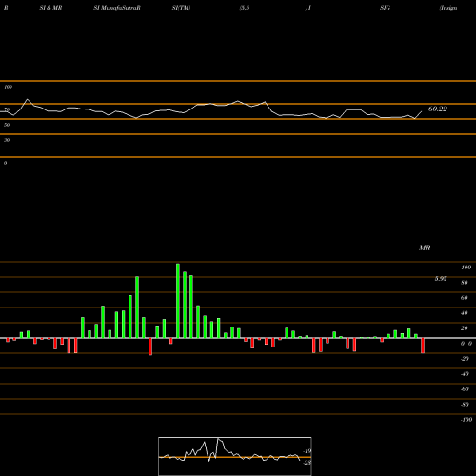The height and width of the screenshot is (476, 476).
Task: Click the MR axis label 80
Action: 465,283
